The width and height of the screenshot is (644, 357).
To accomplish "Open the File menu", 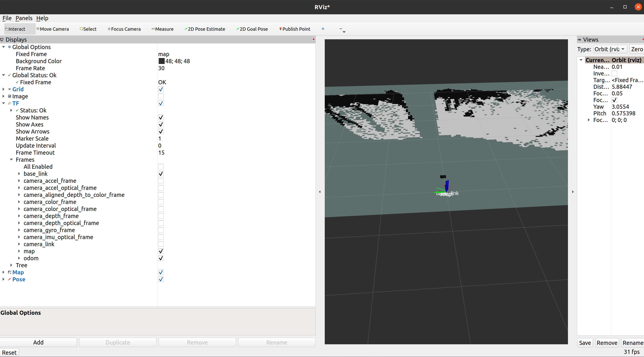I will click(7, 18).
